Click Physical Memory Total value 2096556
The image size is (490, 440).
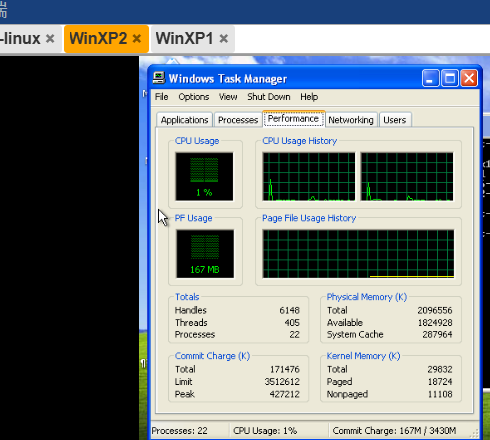point(435,310)
